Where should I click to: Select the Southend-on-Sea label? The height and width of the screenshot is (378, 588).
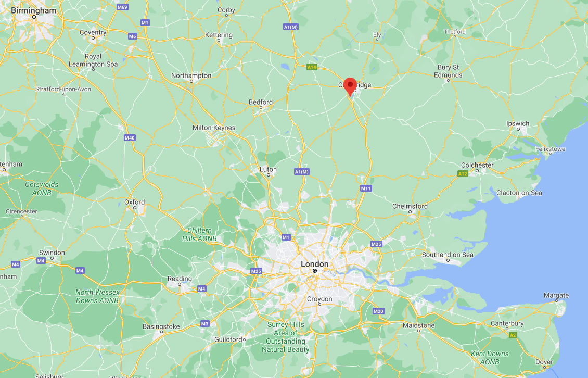(448, 255)
